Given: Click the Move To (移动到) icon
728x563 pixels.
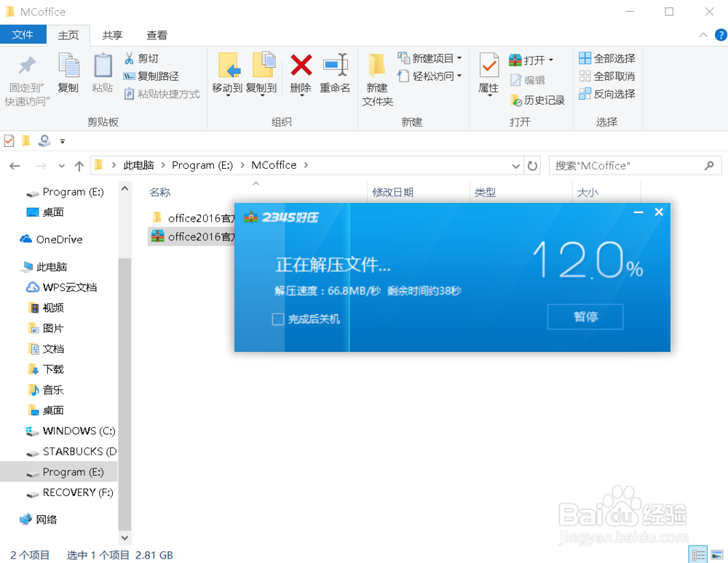Looking at the screenshot, I should click(229, 65).
